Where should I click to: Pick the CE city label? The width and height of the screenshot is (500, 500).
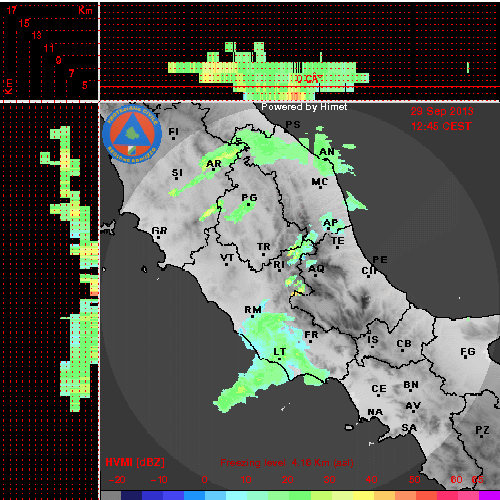point(379,389)
